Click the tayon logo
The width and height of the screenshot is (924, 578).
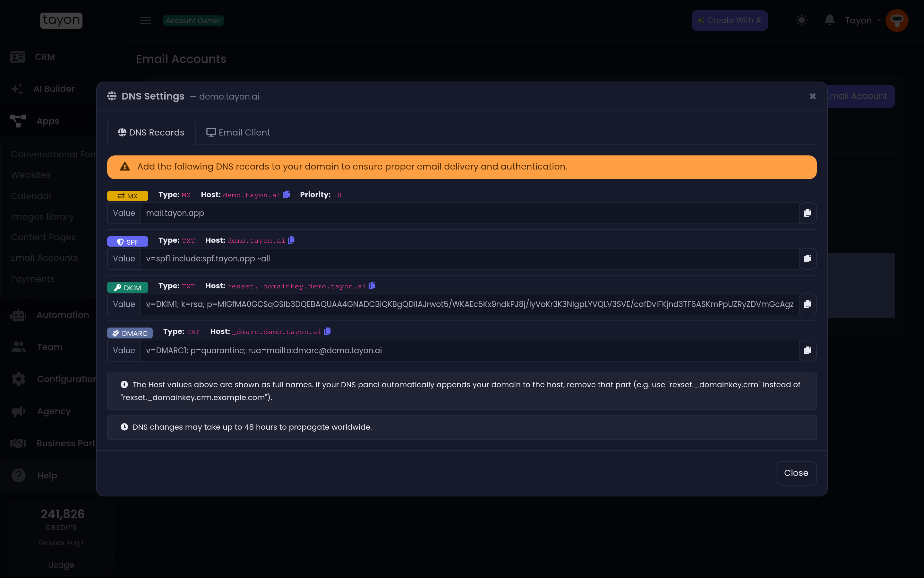[61, 20]
